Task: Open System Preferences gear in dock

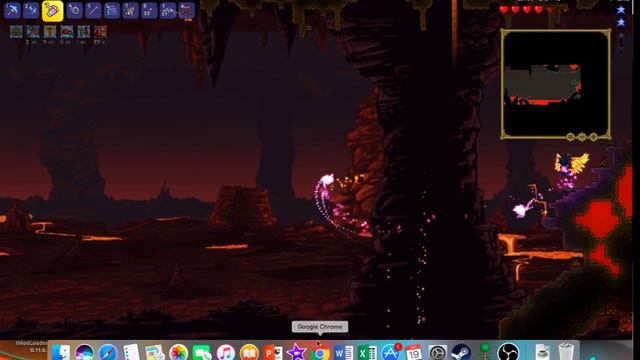Action: [x=438, y=352]
